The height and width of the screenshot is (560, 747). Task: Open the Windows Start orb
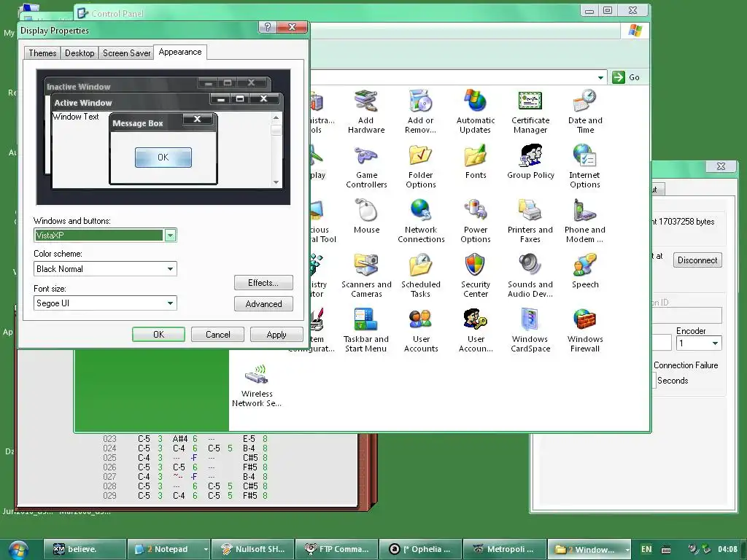pos(18,550)
